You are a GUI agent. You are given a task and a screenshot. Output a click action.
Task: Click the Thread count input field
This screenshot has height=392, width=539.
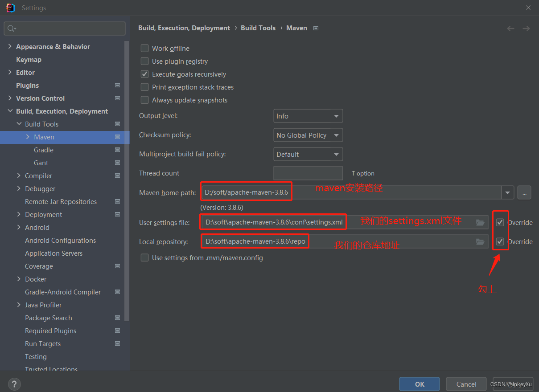coord(308,173)
